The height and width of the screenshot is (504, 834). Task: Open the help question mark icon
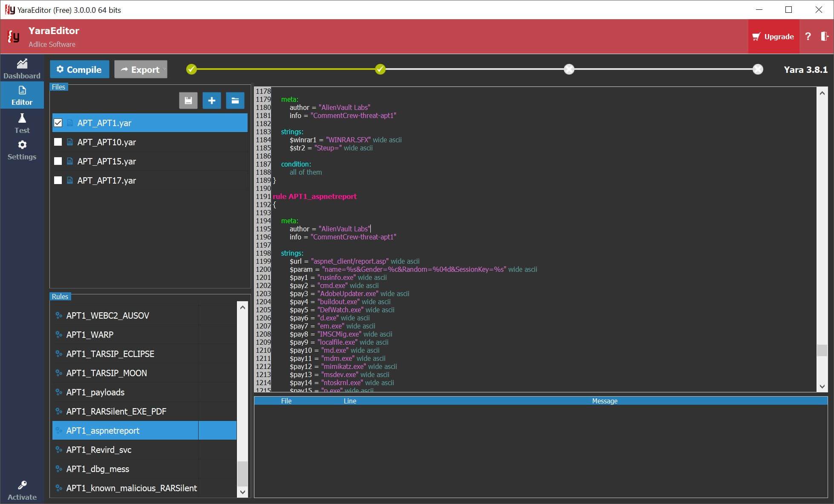pyautogui.click(x=808, y=37)
